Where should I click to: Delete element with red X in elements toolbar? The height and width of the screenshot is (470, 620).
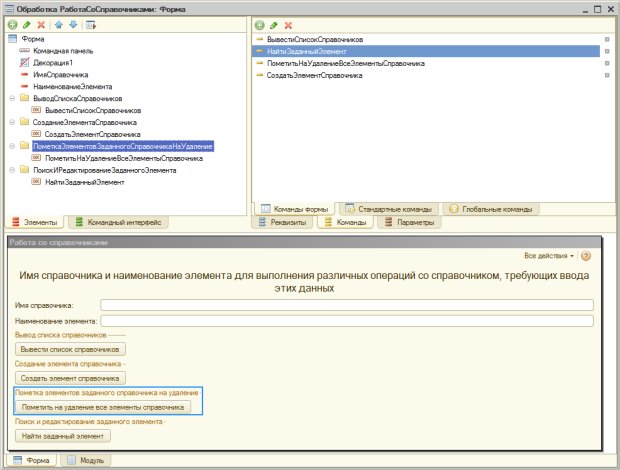41,22
